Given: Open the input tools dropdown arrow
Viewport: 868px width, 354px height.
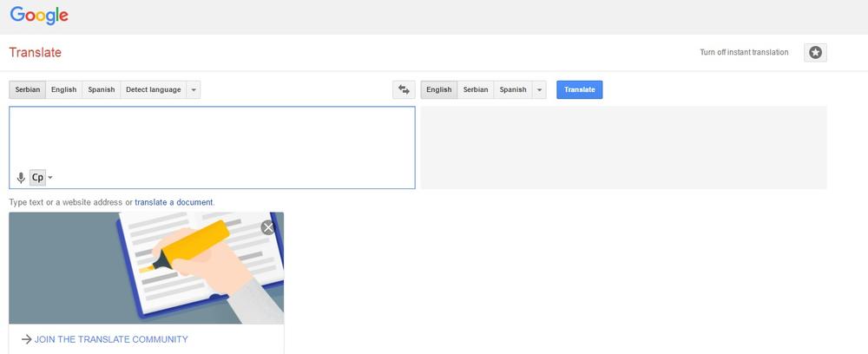Looking at the screenshot, I should (50, 178).
